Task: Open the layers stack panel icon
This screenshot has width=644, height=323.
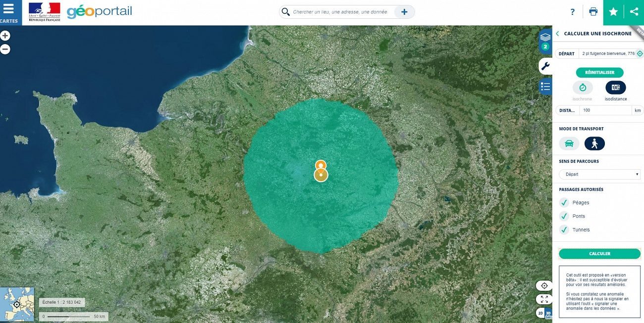Action: (545, 38)
